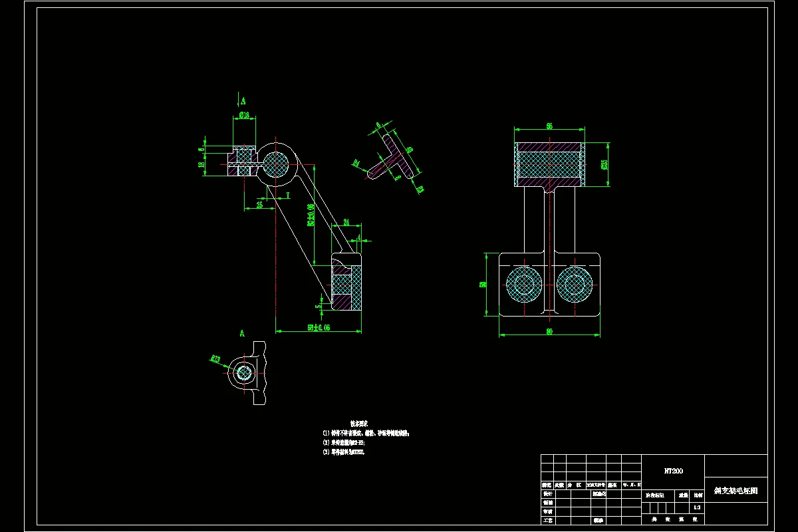Viewport: 798px width, 532px height.
Task: Click the dimension value 7 near the ring
Action: [288, 195]
